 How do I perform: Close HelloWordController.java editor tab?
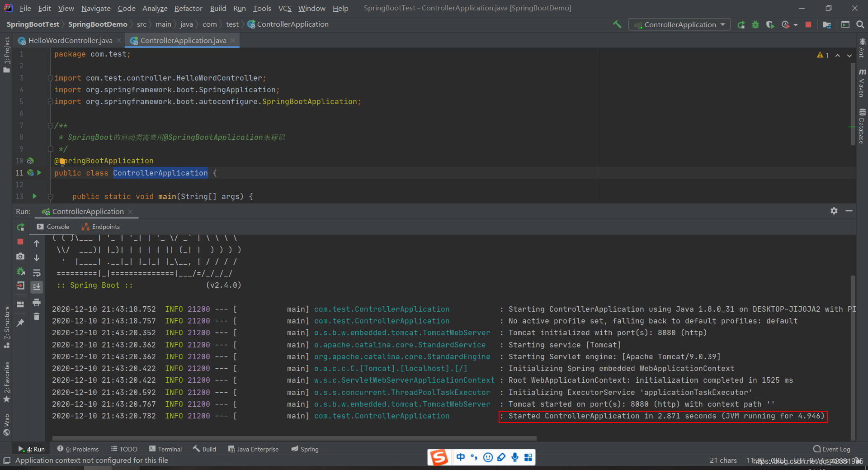click(119, 40)
